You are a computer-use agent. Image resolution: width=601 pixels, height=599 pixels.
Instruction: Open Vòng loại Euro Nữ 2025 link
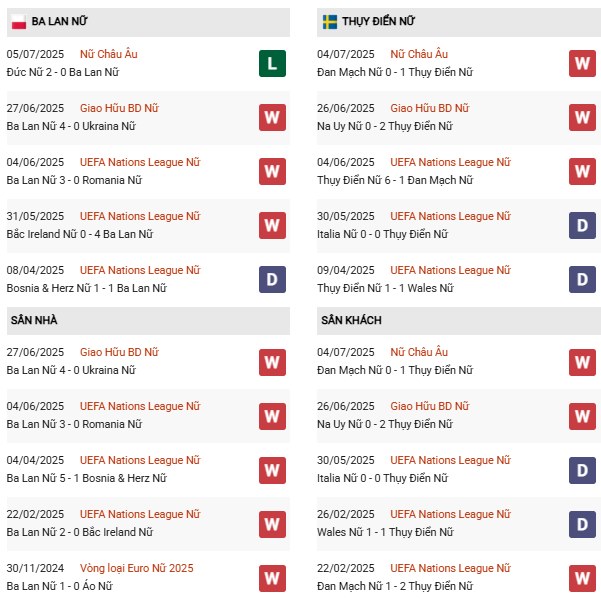tap(137, 568)
